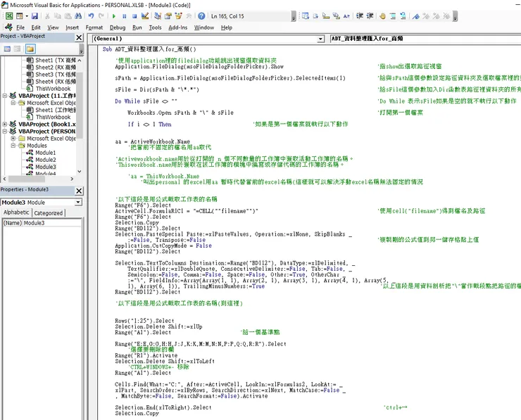Open the Add-Ins menu

178,27
